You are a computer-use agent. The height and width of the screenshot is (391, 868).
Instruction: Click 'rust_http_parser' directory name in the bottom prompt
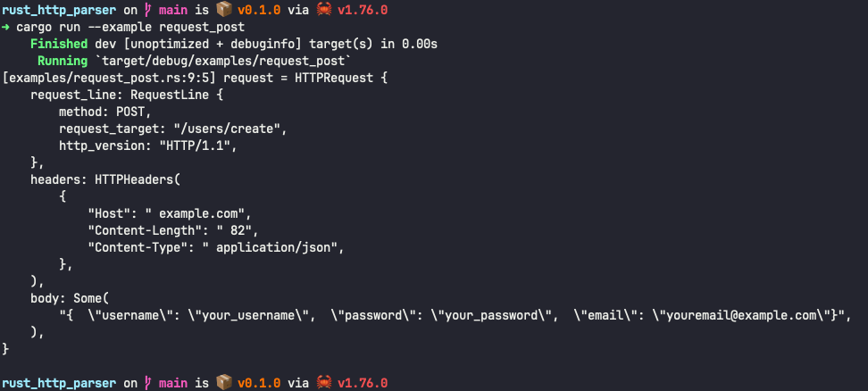coord(58,383)
